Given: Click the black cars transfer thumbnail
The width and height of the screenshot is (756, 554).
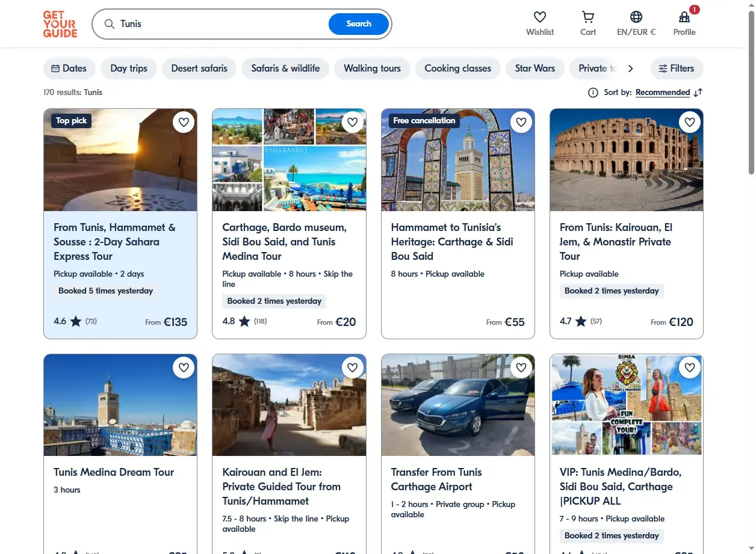Looking at the screenshot, I should tap(458, 405).
